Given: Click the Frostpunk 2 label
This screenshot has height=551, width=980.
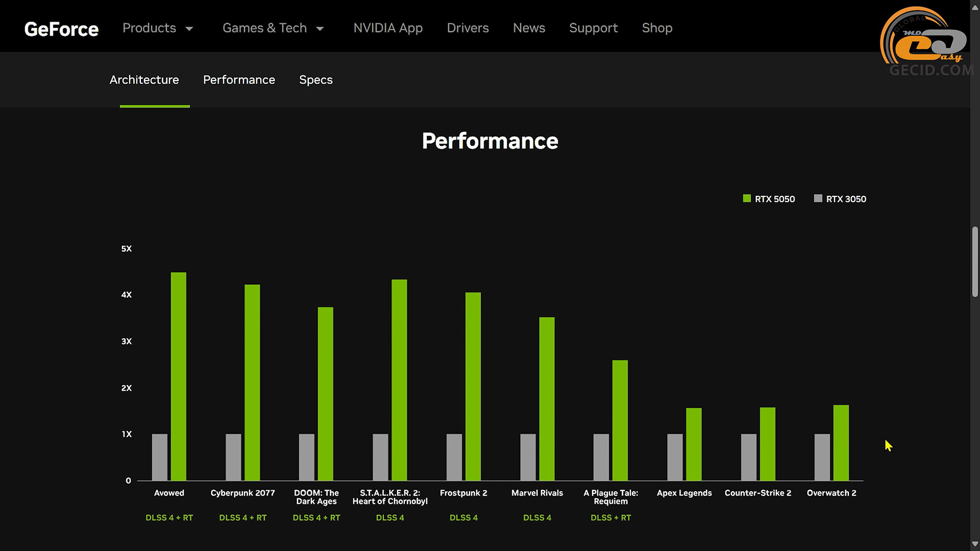Looking at the screenshot, I should [463, 493].
